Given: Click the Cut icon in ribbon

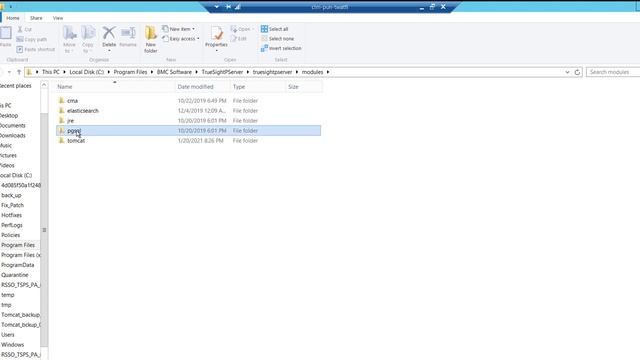Looking at the screenshot, I should [20, 29].
